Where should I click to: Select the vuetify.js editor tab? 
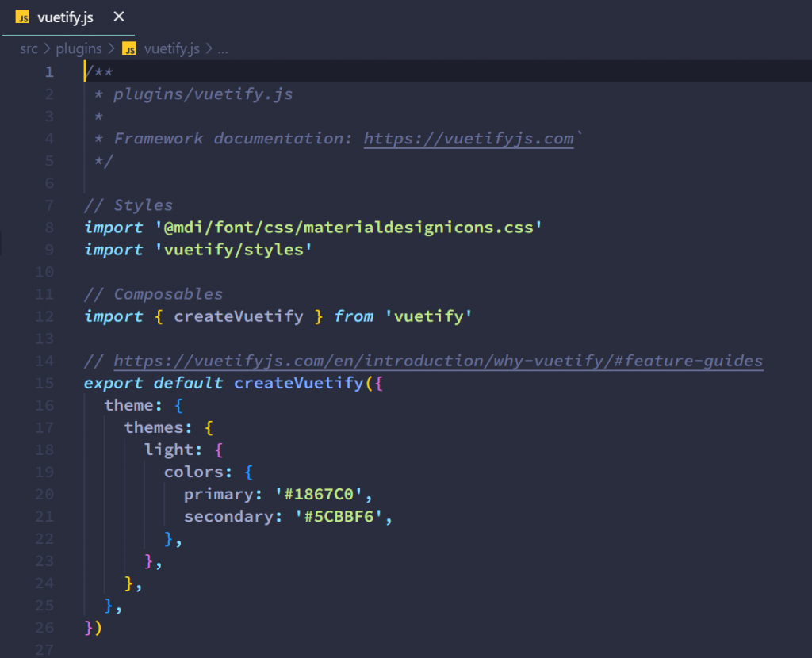click(68, 17)
